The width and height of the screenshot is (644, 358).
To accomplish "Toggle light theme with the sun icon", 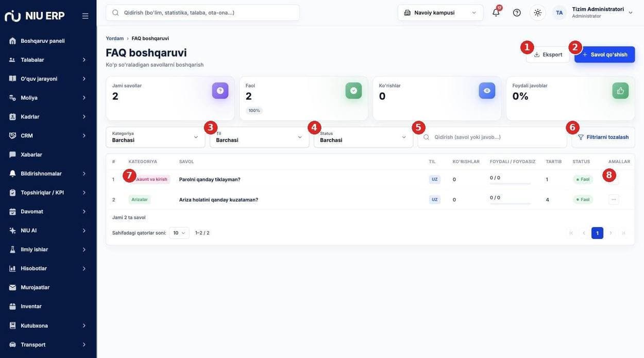I will pyautogui.click(x=538, y=12).
